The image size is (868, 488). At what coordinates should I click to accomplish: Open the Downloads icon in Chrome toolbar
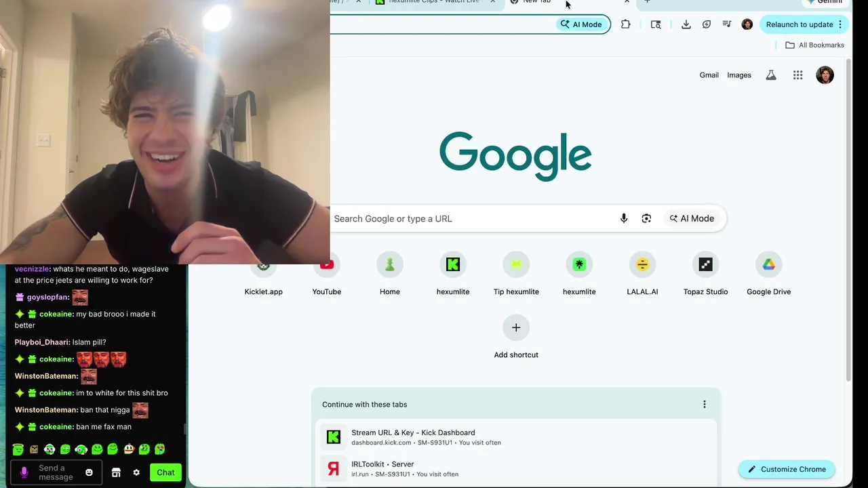tap(686, 24)
